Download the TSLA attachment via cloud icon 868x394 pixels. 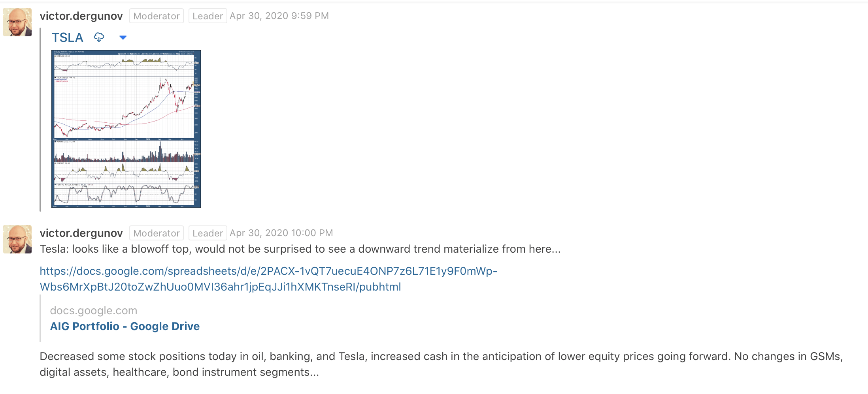[99, 38]
